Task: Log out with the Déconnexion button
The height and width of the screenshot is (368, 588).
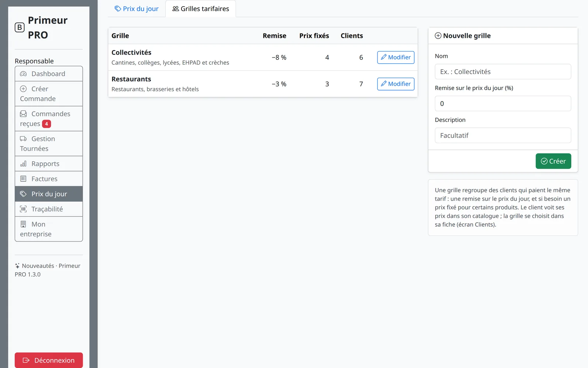Action: pos(49,360)
